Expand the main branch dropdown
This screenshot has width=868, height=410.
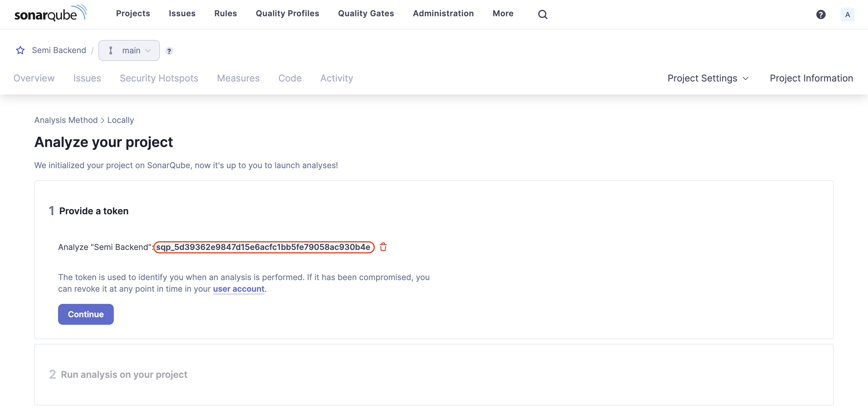[129, 50]
